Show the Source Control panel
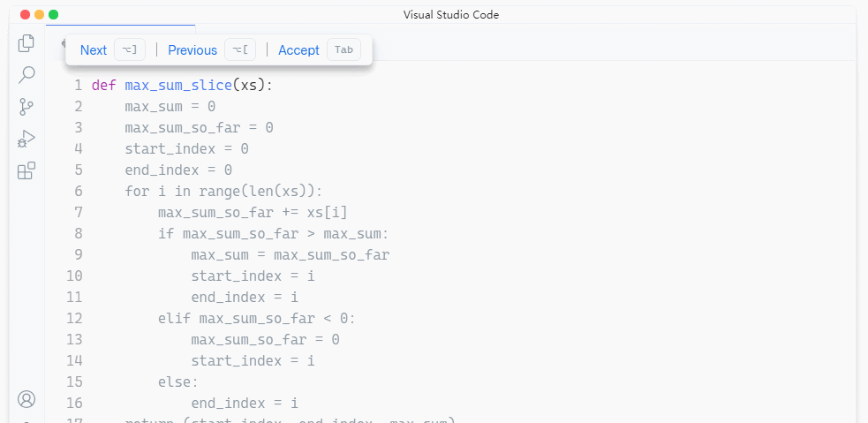Image resolution: width=868 pixels, height=423 pixels. tap(26, 107)
